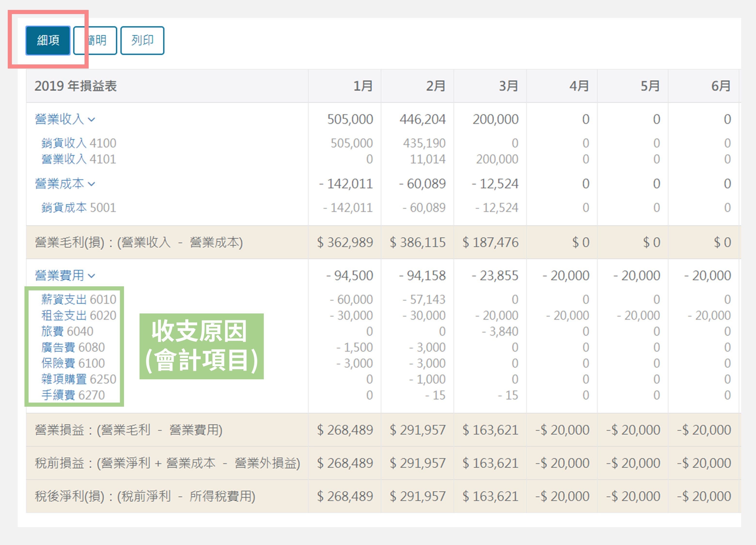Collapse the 營業費用 section

click(65, 275)
